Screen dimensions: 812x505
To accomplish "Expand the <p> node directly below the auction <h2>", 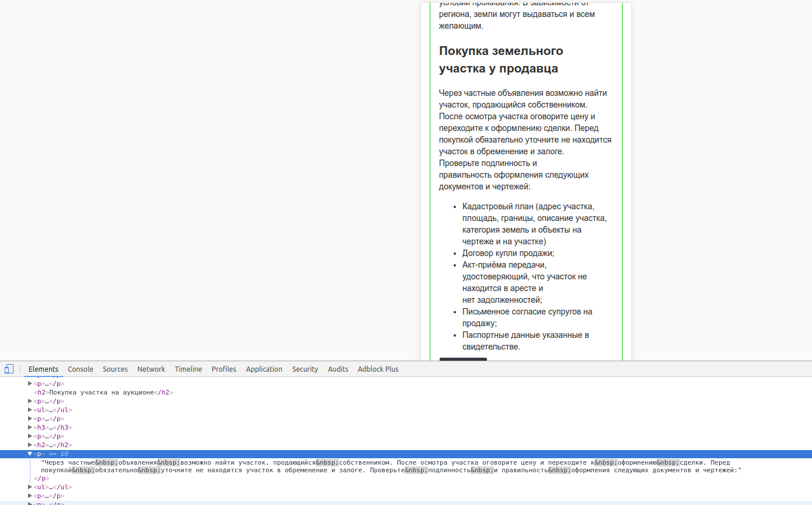I will 30,402.
